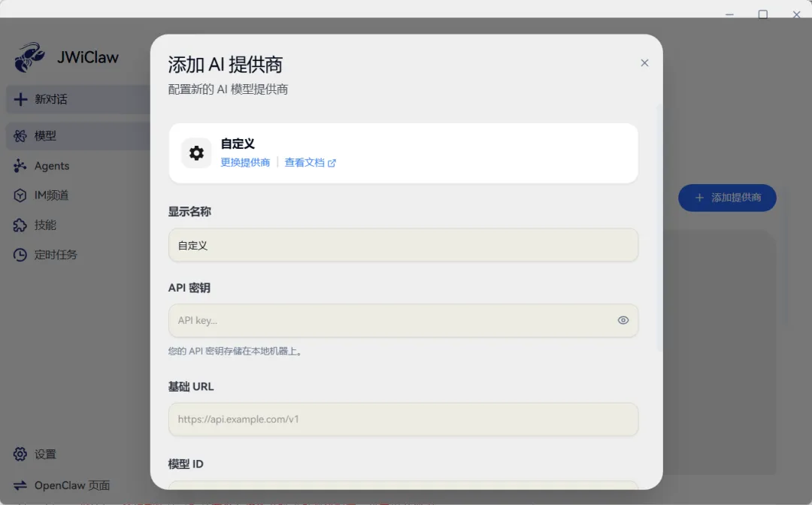The image size is (812, 505).
Task: Close the 添加 AI 提供商 dialog
Action: [644, 63]
